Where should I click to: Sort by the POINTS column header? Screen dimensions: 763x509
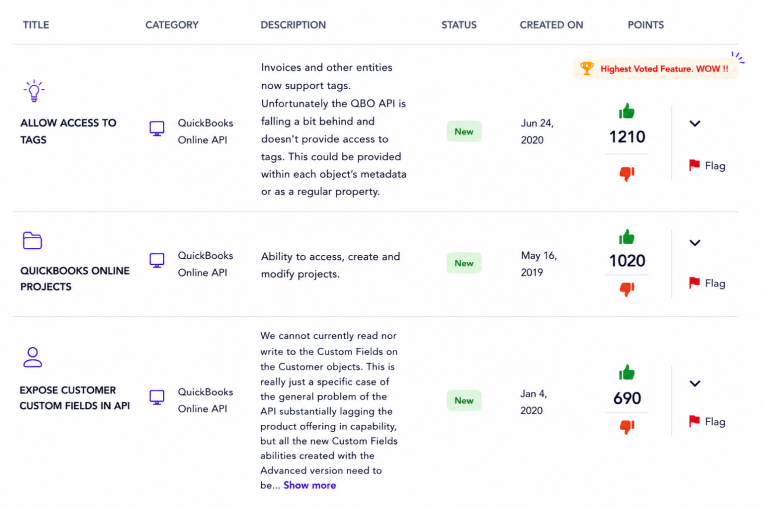tap(645, 25)
